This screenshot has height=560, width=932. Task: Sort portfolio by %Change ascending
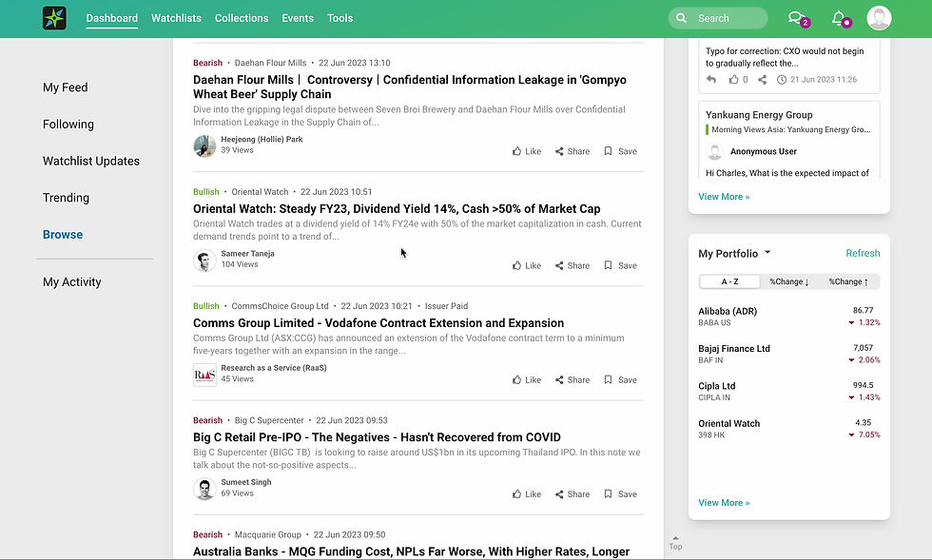848,281
